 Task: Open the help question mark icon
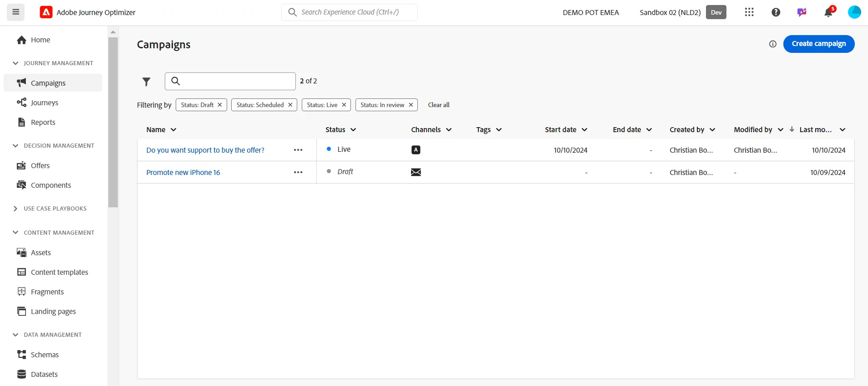click(776, 12)
